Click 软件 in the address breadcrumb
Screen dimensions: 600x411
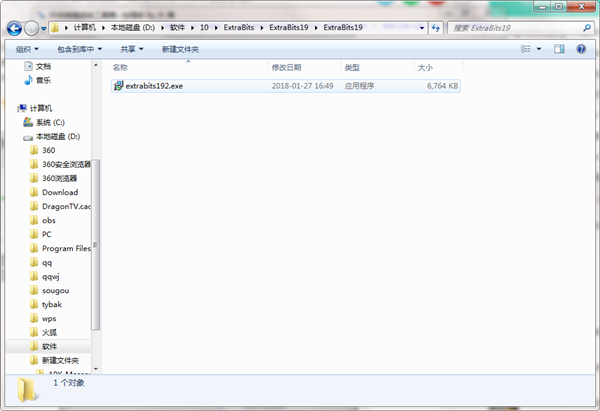tap(177, 28)
